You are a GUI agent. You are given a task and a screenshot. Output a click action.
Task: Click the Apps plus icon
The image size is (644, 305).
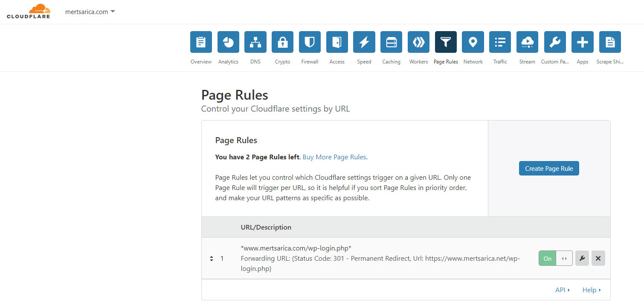pos(582,42)
